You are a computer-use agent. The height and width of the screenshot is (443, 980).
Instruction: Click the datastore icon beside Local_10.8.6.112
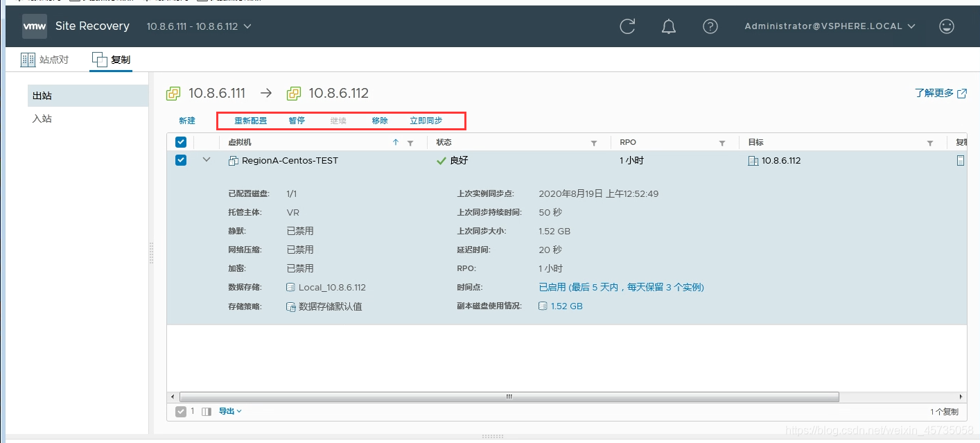[x=291, y=288]
